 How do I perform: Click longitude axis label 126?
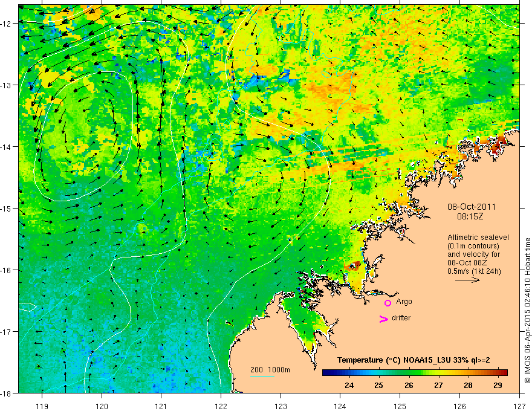459,406
